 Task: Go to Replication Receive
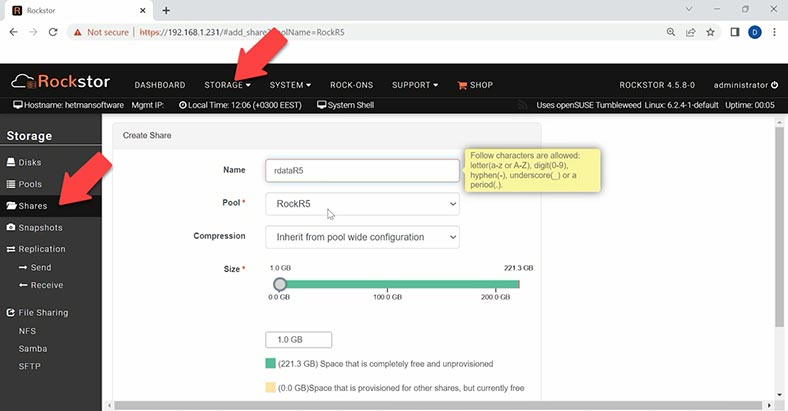coord(41,285)
